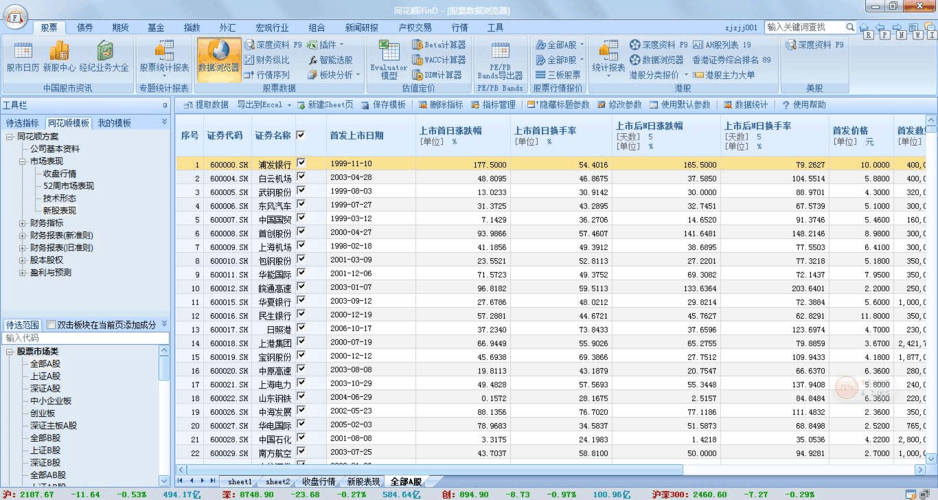
Task: Click 新建Sheet页 toolbar button
Action: tap(325, 105)
